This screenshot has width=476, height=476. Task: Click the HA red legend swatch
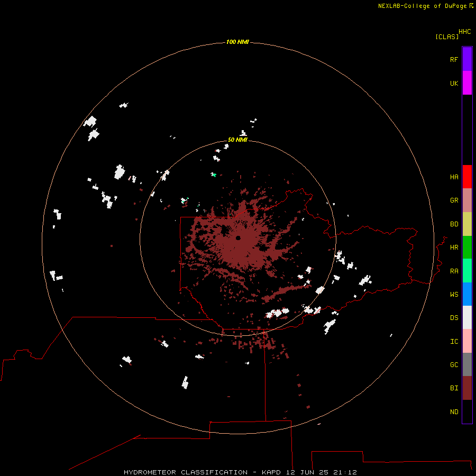[467, 177]
